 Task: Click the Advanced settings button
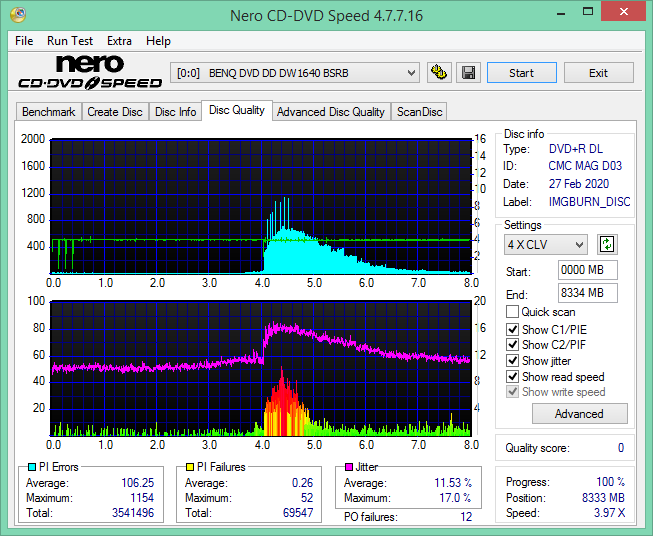tap(579, 414)
